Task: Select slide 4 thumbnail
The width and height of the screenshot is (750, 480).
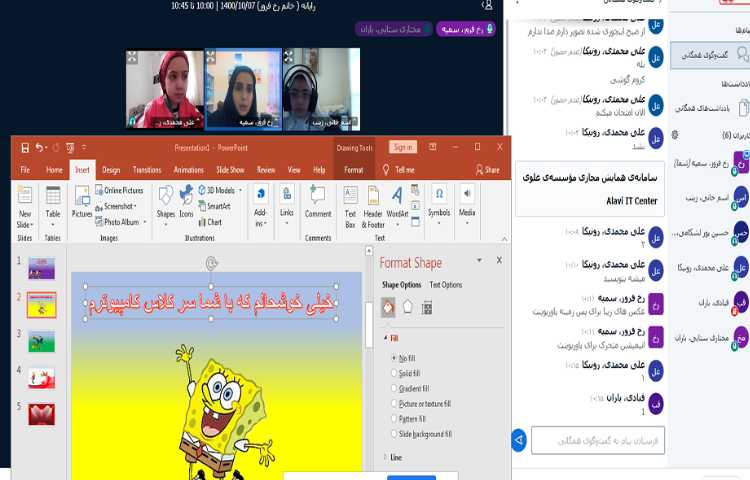Action: (x=42, y=378)
